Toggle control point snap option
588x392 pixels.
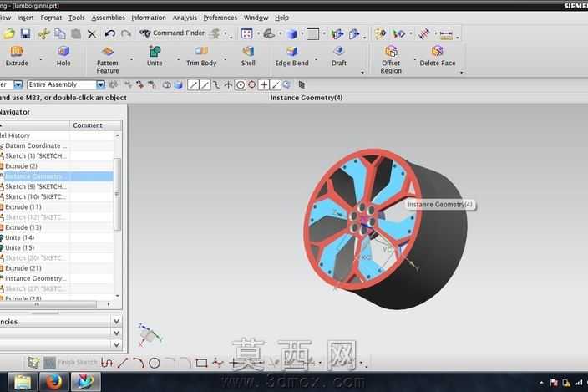coord(216,85)
